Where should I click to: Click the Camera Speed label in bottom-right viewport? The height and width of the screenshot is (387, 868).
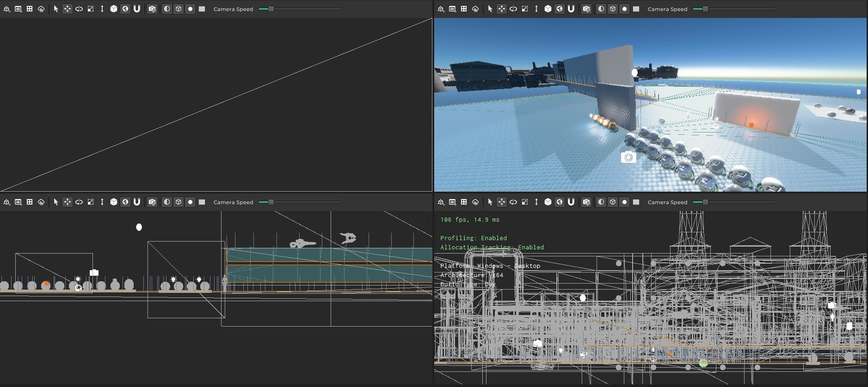(x=667, y=202)
